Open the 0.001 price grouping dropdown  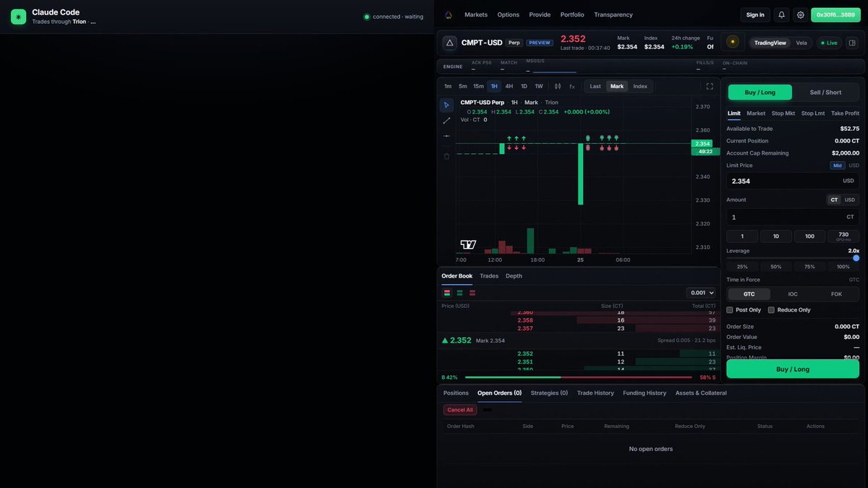(x=702, y=293)
